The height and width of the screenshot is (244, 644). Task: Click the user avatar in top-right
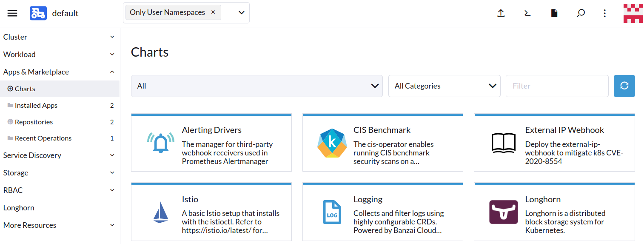click(x=633, y=13)
